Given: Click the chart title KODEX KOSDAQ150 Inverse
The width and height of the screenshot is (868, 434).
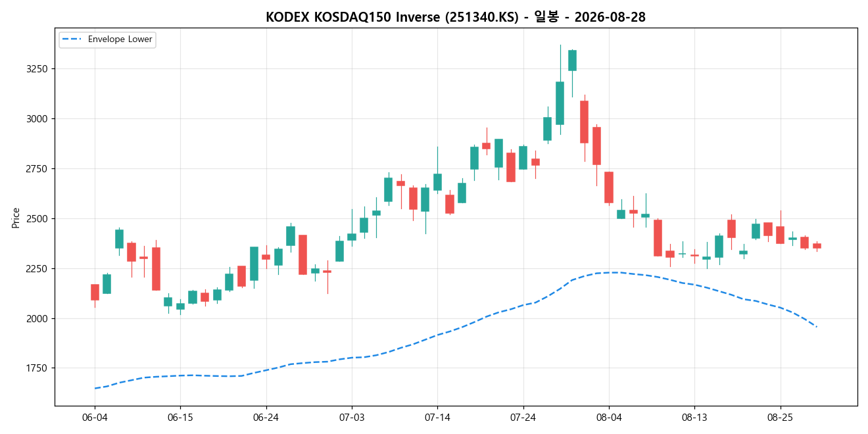Looking at the screenshot, I should pyautogui.click(x=455, y=17).
